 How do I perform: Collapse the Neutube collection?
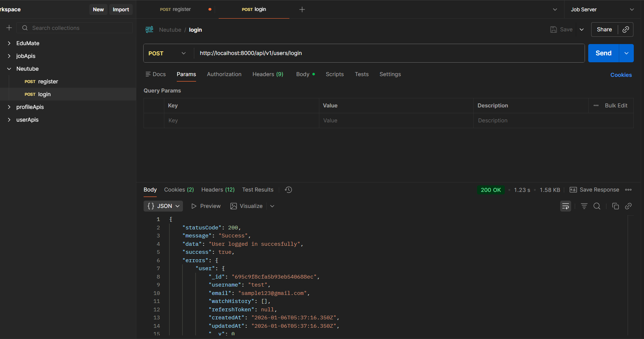point(9,69)
